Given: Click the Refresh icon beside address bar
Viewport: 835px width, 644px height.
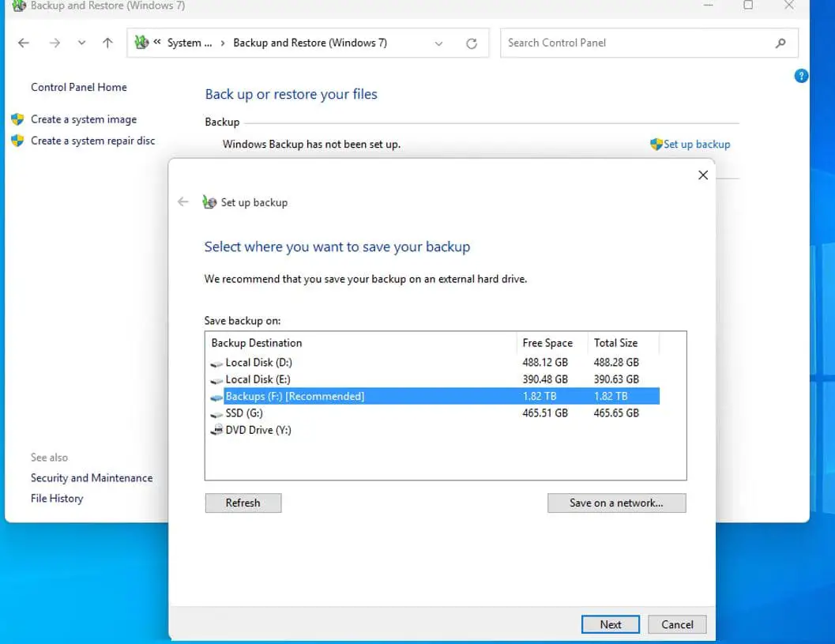Looking at the screenshot, I should [x=472, y=43].
